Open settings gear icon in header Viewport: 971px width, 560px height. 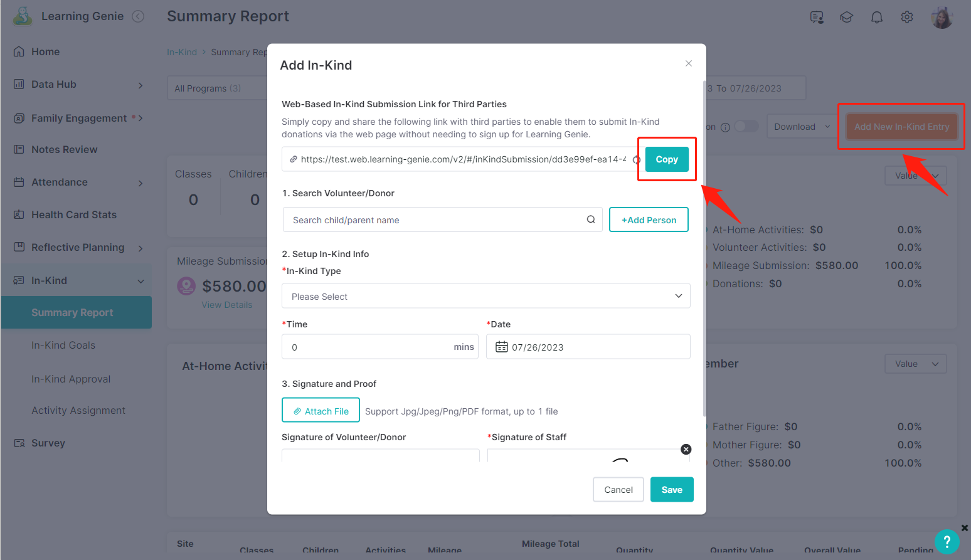[x=907, y=18]
